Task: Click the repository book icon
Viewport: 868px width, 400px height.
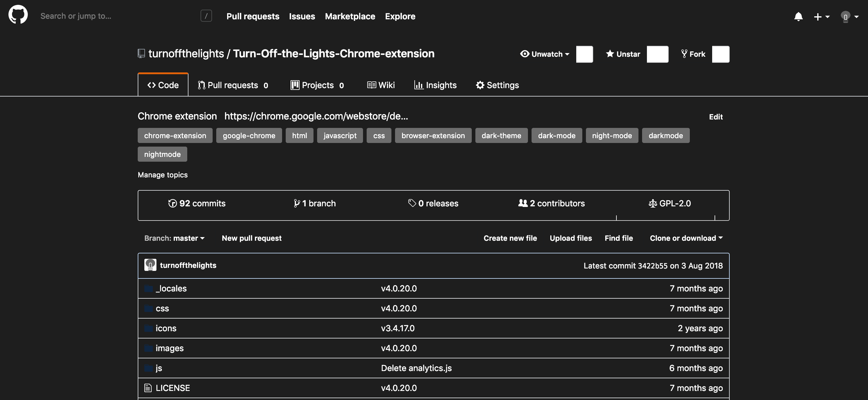Action: pos(141,53)
